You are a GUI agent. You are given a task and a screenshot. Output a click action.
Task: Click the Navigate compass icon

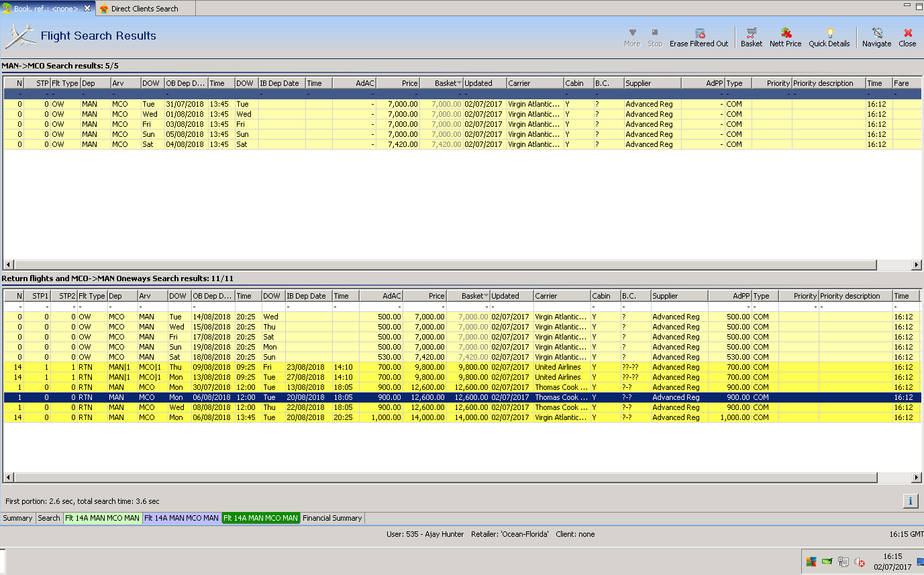[876, 33]
